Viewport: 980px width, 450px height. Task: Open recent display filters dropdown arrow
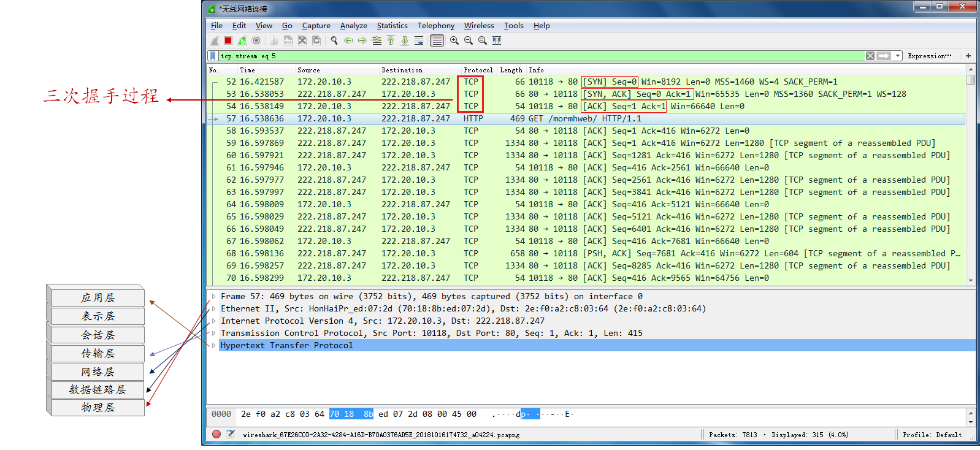[x=898, y=56]
